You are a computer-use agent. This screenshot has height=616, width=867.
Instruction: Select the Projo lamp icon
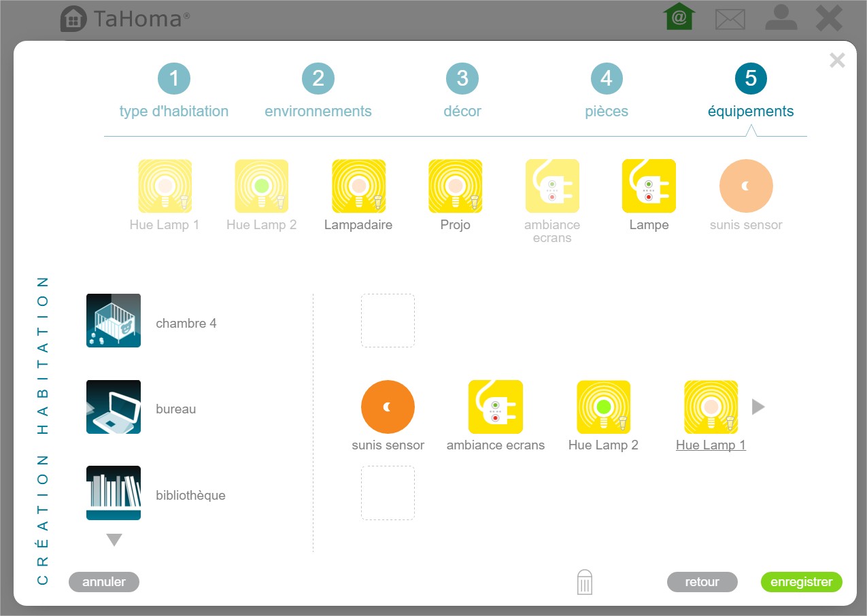tap(455, 186)
